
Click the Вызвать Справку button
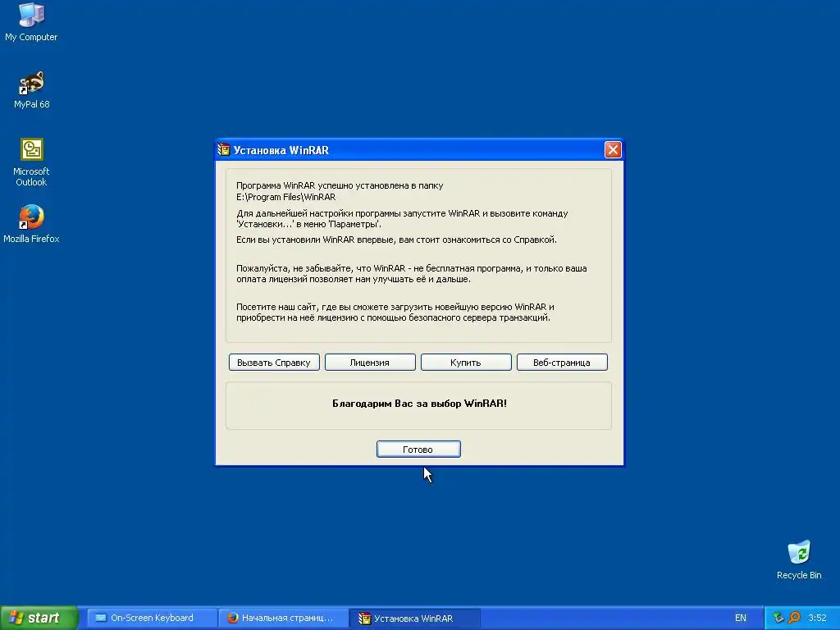click(x=274, y=362)
